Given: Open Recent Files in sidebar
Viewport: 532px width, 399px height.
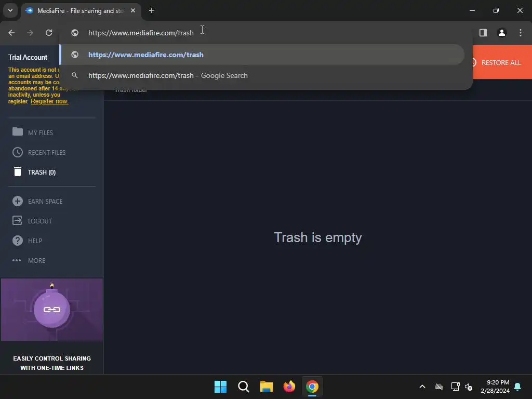Looking at the screenshot, I should click(x=47, y=153).
